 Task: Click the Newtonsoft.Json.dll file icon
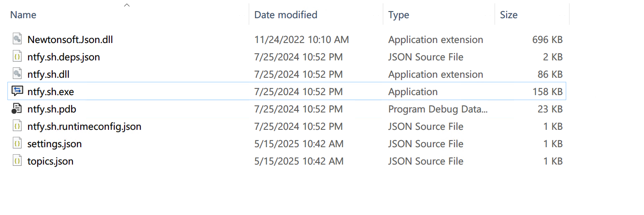(x=17, y=40)
